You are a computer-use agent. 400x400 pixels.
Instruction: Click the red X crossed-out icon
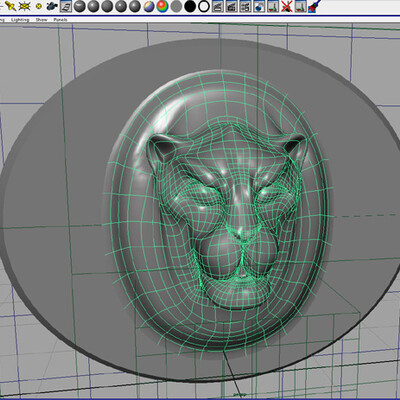tap(286, 6)
